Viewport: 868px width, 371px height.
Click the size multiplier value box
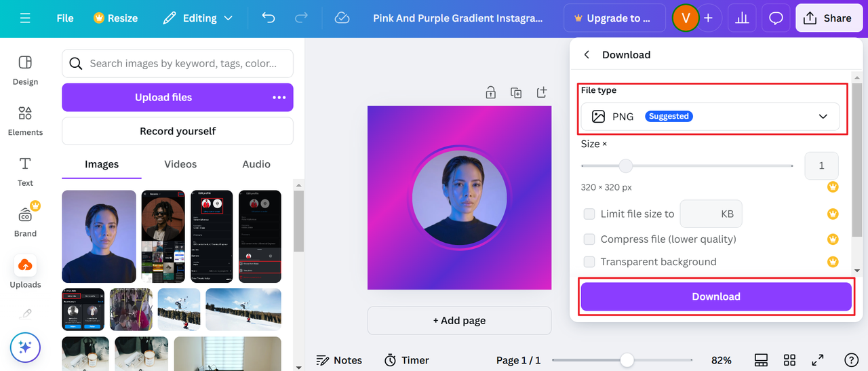click(x=821, y=165)
